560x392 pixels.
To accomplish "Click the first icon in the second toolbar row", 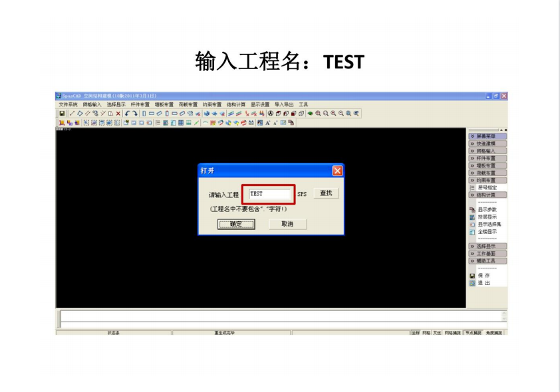I will pyautogui.click(x=62, y=123).
